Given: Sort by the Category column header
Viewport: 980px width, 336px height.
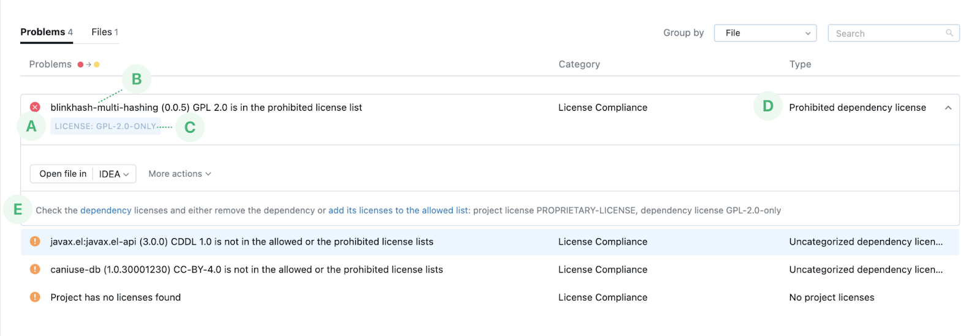Looking at the screenshot, I should pos(579,64).
